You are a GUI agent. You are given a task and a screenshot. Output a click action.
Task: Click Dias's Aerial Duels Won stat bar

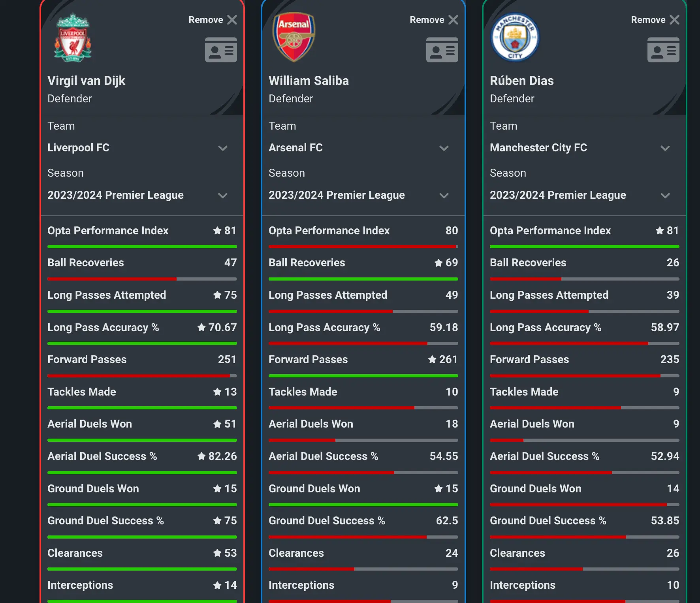pos(584,439)
